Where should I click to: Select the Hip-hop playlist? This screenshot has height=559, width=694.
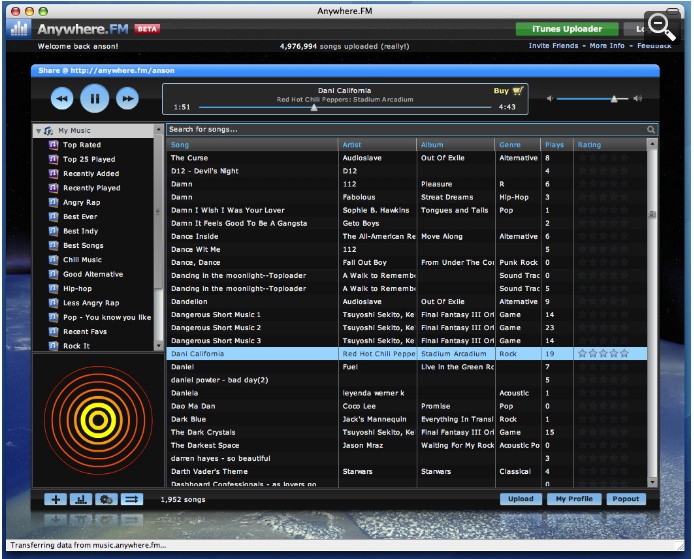pos(77,289)
